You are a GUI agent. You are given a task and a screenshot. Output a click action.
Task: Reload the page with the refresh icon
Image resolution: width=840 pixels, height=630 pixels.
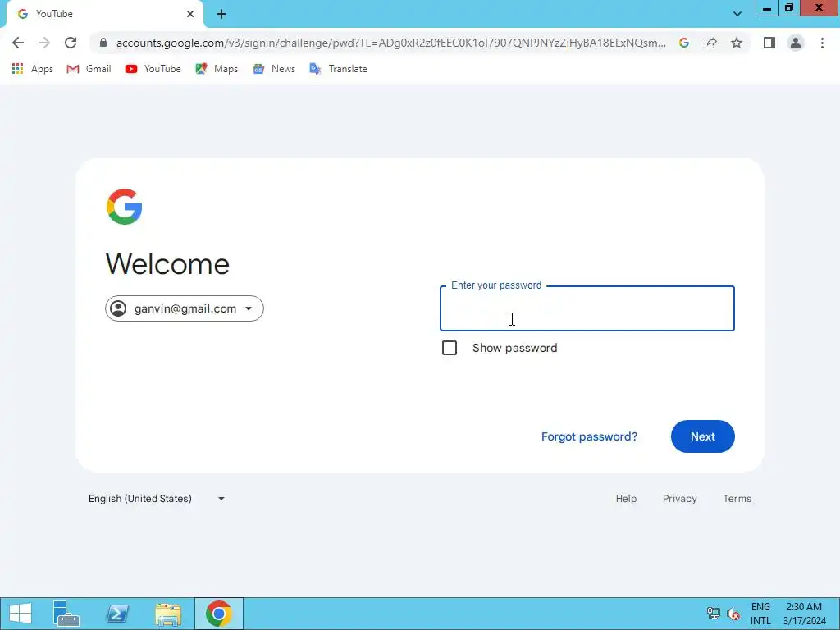[71, 43]
